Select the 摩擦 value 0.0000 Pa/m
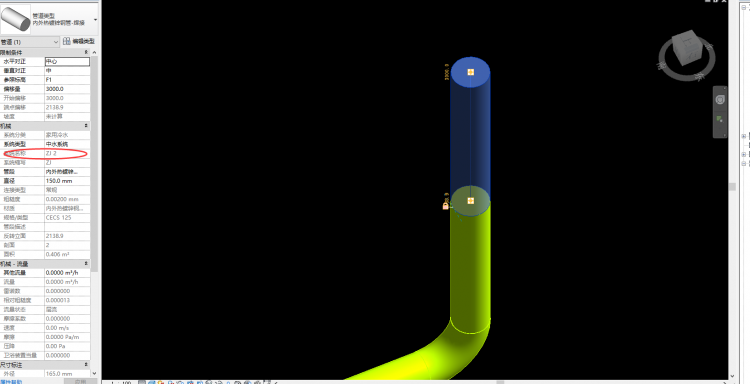The height and width of the screenshot is (384, 750). click(x=67, y=337)
